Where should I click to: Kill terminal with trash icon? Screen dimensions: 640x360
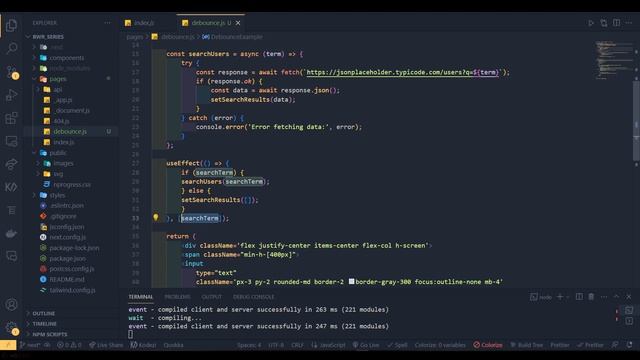tap(591, 297)
